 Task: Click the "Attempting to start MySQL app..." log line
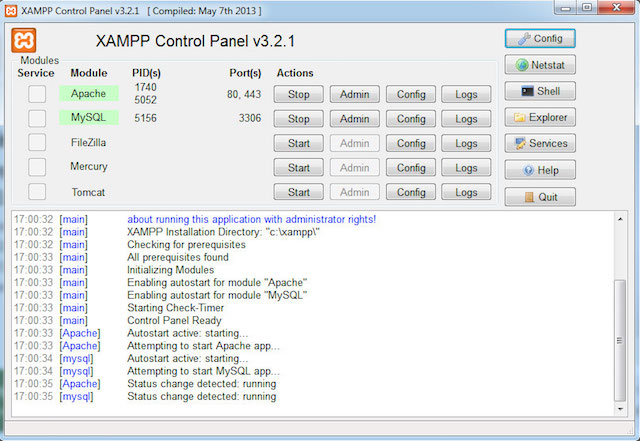tap(203, 371)
